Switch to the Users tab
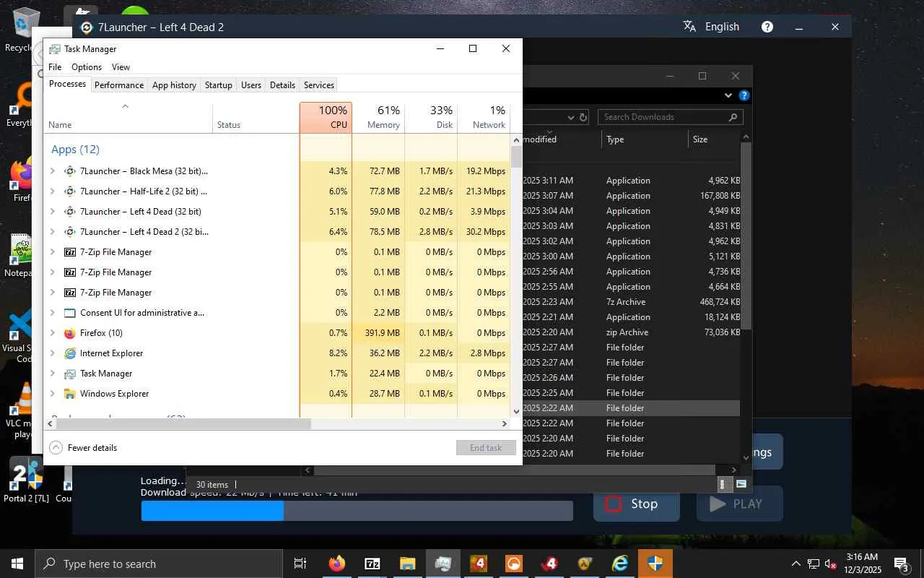 pyautogui.click(x=251, y=85)
